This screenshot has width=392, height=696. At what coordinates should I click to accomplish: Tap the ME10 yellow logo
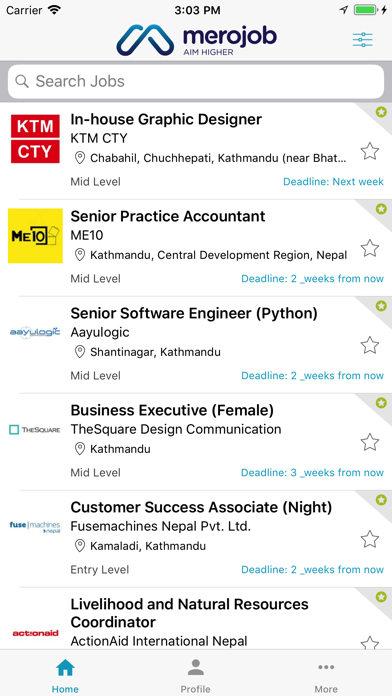pyautogui.click(x=36, y=236)
